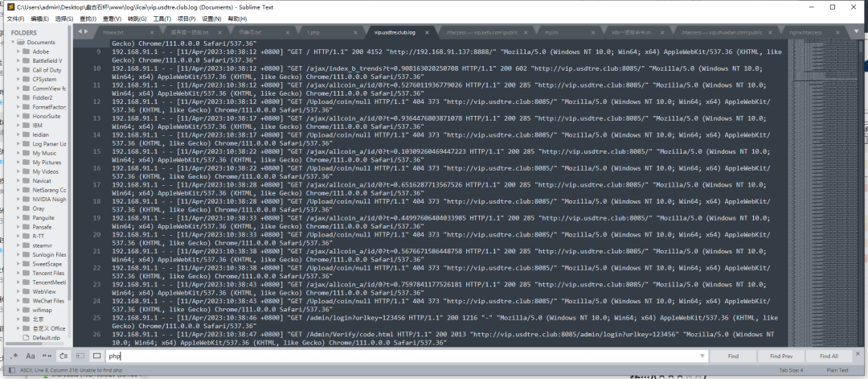Open the 编辑(E) menu
Image resolution: width=868 pixels, height=379 pixels.
point(39,19)
